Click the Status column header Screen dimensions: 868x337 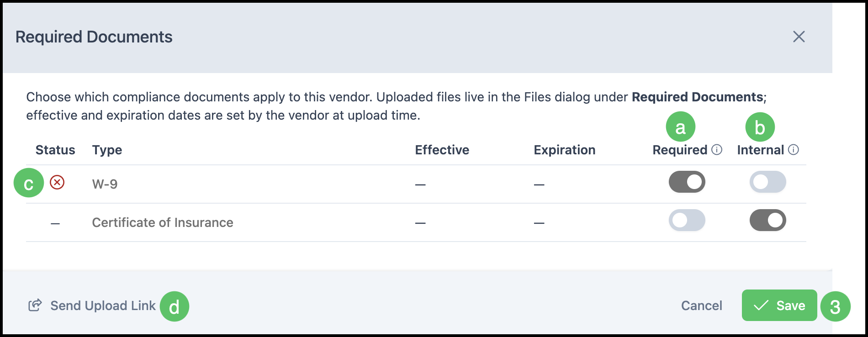pos(55,150)
